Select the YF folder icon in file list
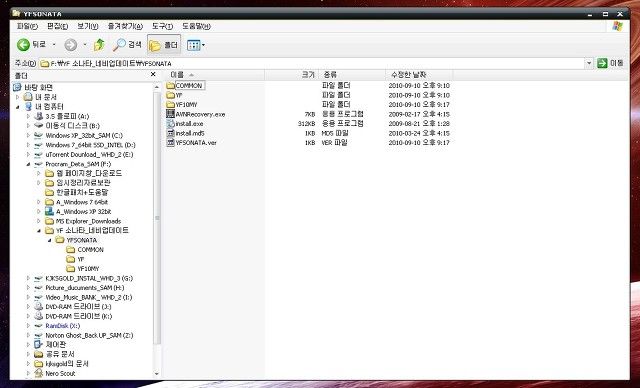This screenshot has height=388, width=640. tap(171, 95)
